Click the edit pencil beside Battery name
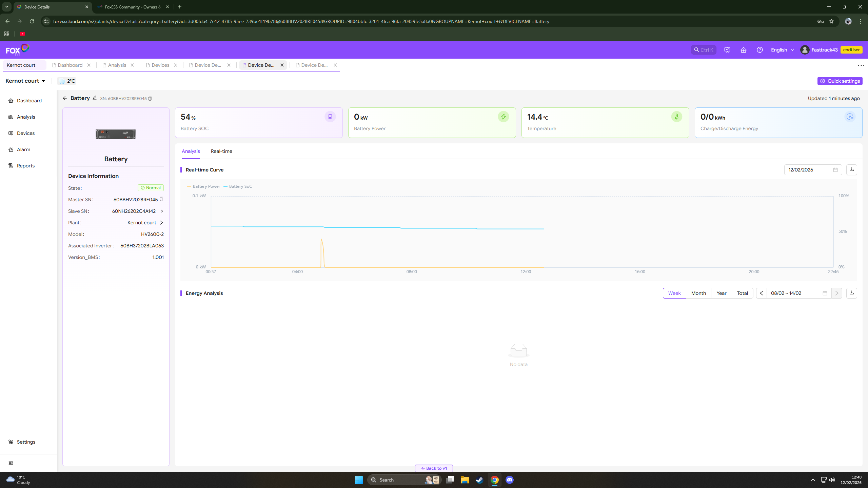This screenshot has height=488, width=868. click(95, 98)
